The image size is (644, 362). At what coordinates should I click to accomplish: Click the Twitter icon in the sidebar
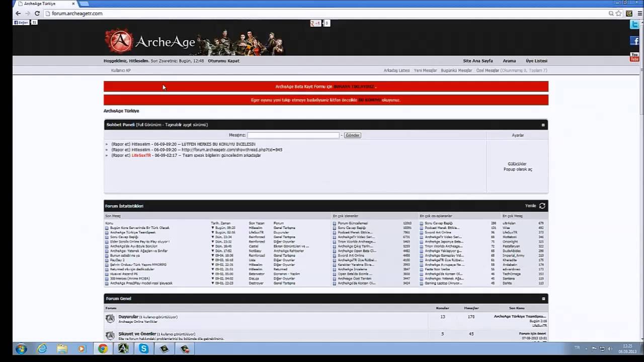point(634,24)
